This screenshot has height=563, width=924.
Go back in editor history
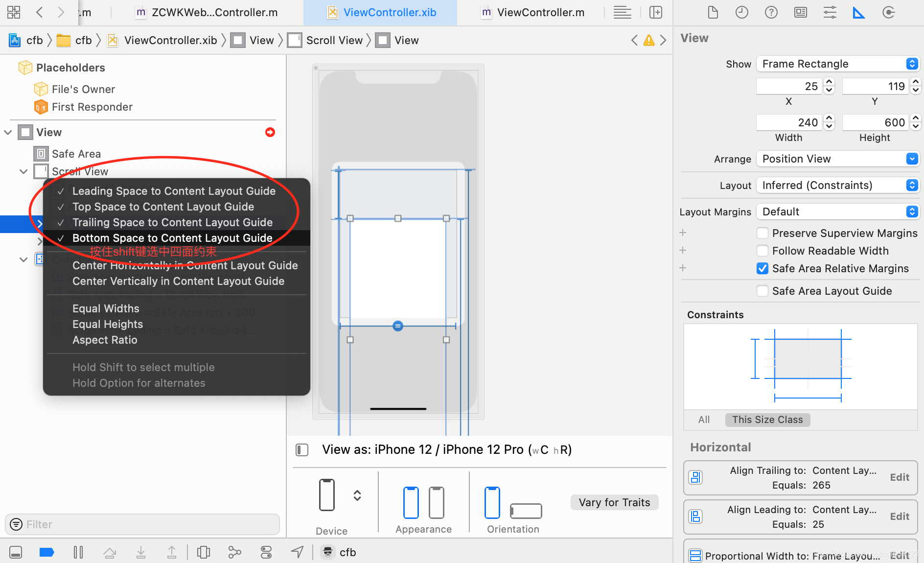[40, 12]
